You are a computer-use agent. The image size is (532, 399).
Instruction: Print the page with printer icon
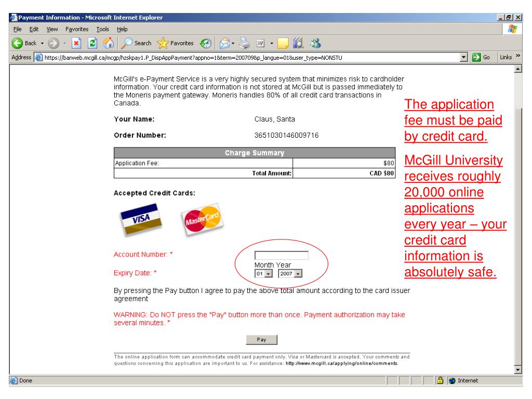244,43
